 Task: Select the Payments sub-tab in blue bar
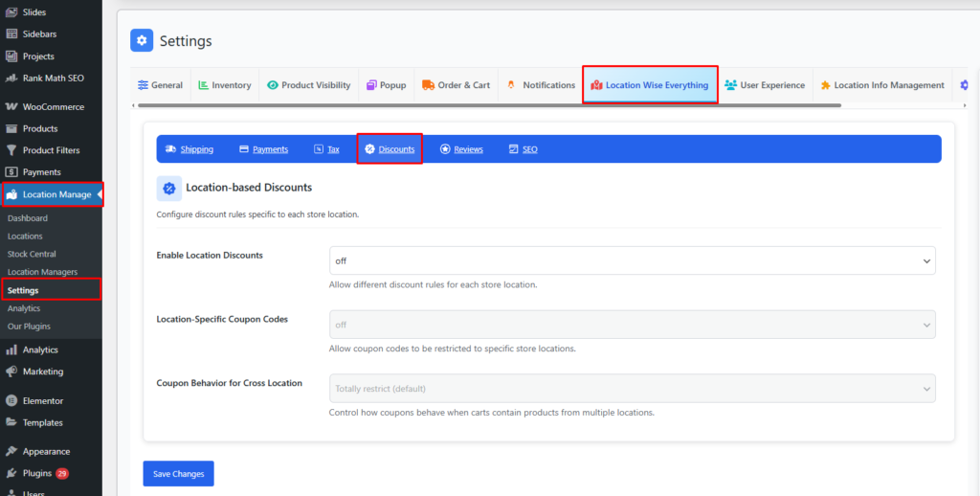(263, 149)
